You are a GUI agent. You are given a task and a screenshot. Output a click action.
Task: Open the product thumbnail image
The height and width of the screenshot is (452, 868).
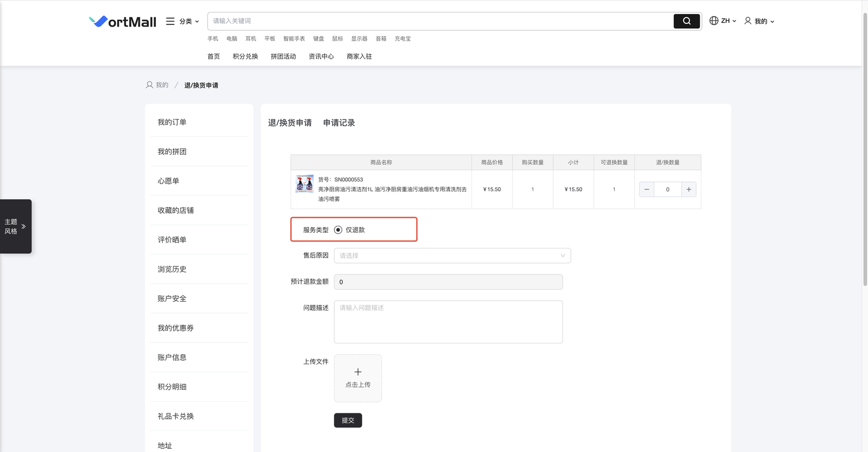pyautogui.click(x=304, y=183)
